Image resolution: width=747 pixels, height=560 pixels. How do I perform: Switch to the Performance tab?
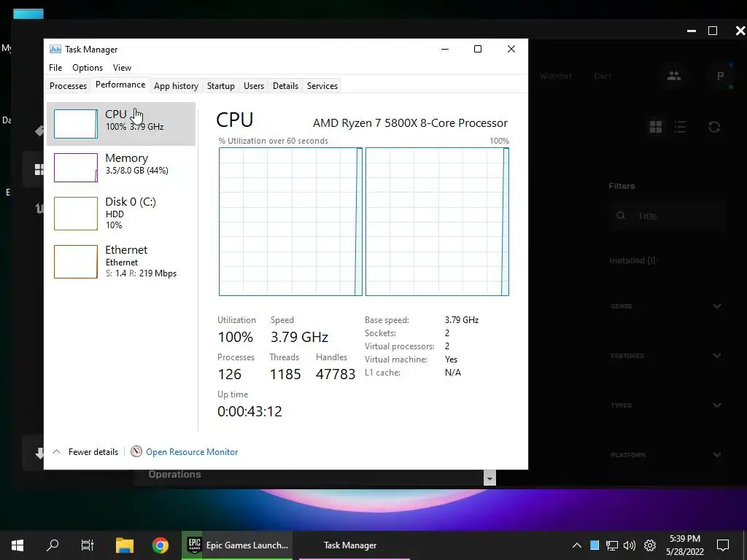tap(120, 85)
